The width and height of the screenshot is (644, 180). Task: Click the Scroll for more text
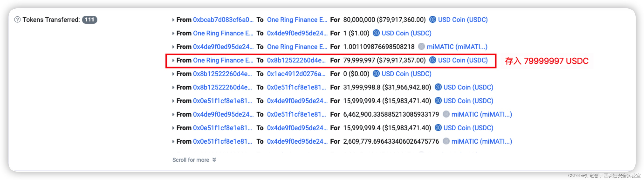(x=191, y=160)
